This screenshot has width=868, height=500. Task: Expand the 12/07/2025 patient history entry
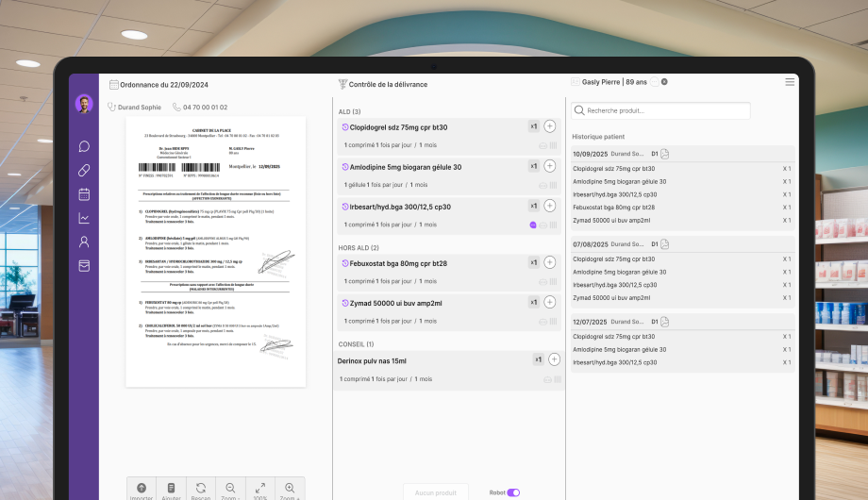point(682,322)
